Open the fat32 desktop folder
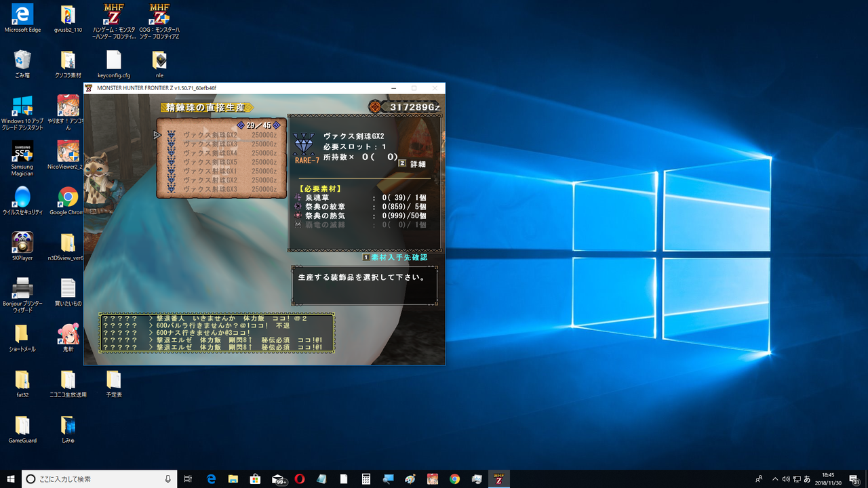The width and height of the screenshot is (868, 488). coord(22,384)
